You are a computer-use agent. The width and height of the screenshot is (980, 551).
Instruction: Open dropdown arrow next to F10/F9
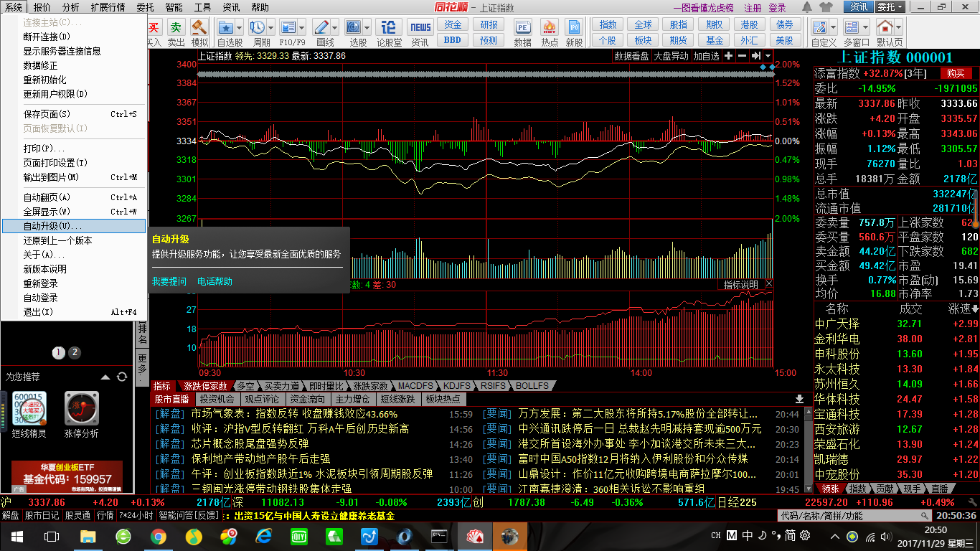(303, 28)
